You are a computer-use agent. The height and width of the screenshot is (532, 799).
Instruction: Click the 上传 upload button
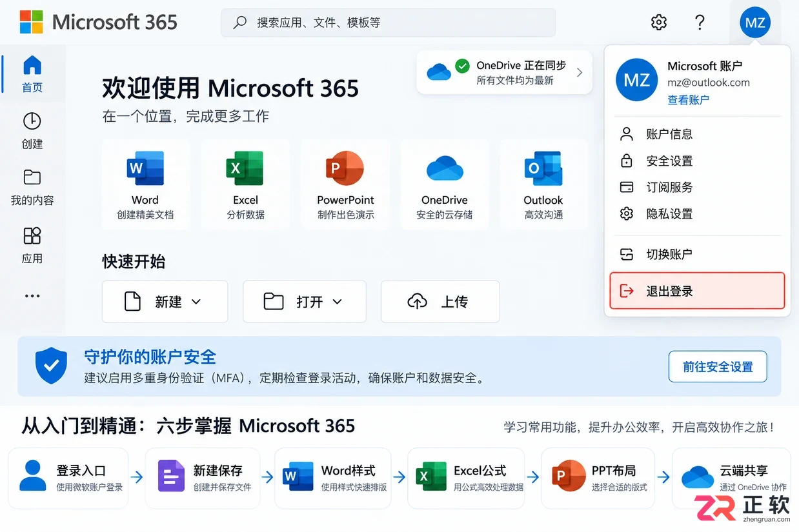pyautogui.click(x=440, y=301)
